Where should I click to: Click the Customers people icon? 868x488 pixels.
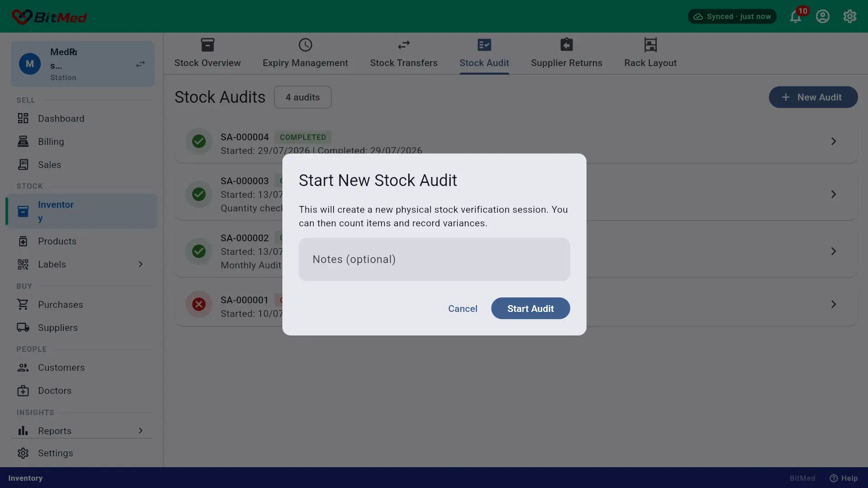[23, 368]
